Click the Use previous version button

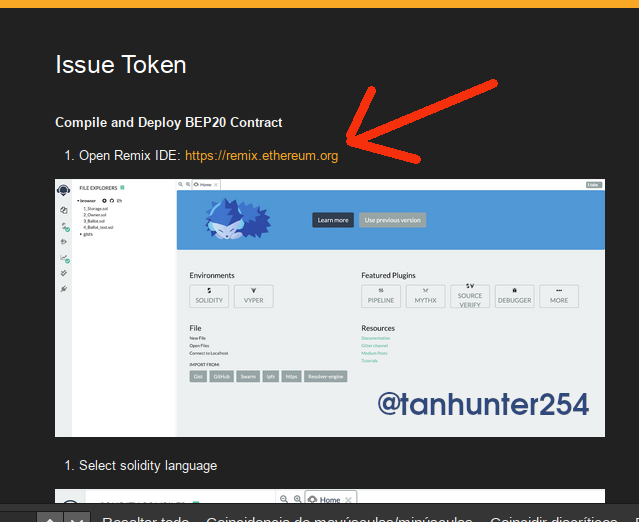tap(392, 220)
